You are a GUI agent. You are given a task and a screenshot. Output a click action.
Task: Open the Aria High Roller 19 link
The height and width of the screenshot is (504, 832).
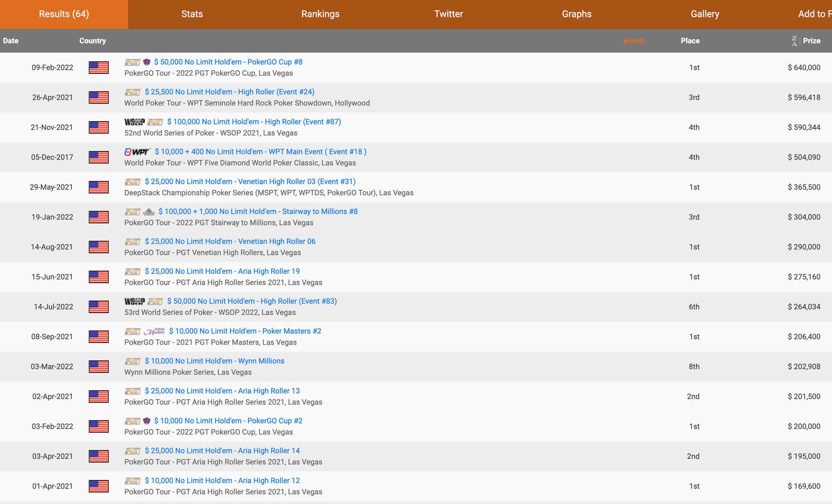click(222, 271)
